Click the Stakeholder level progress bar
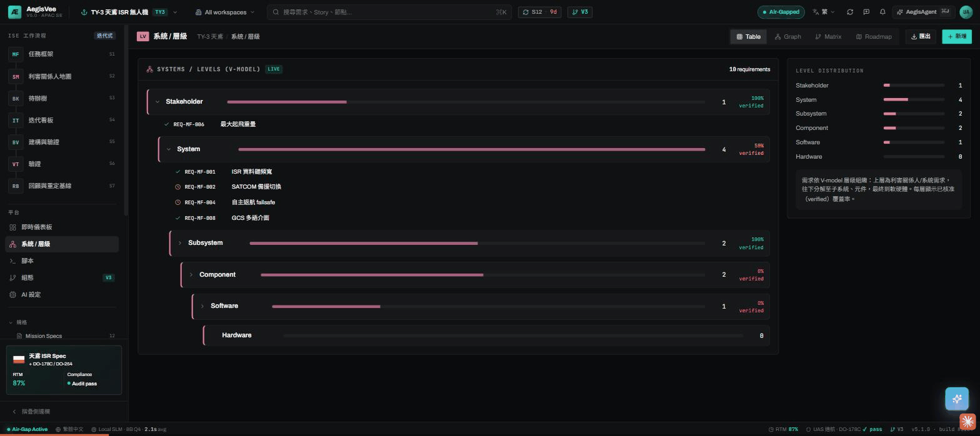The image size is (980, 436). tap(466, 102)
